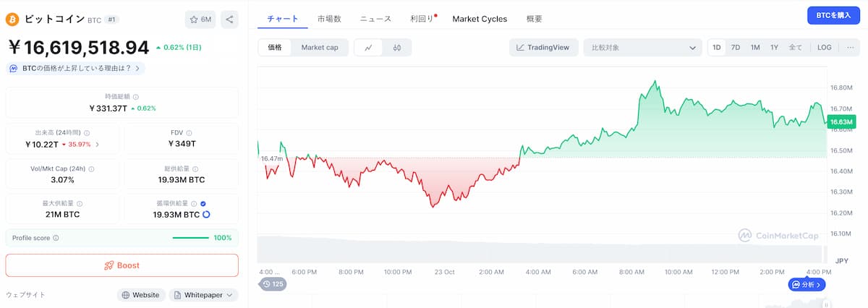Viewport: 868px width, 308px height.
Task: Click the info icon beside FDV
Action: pyautogui.click(x=190, y=133)
